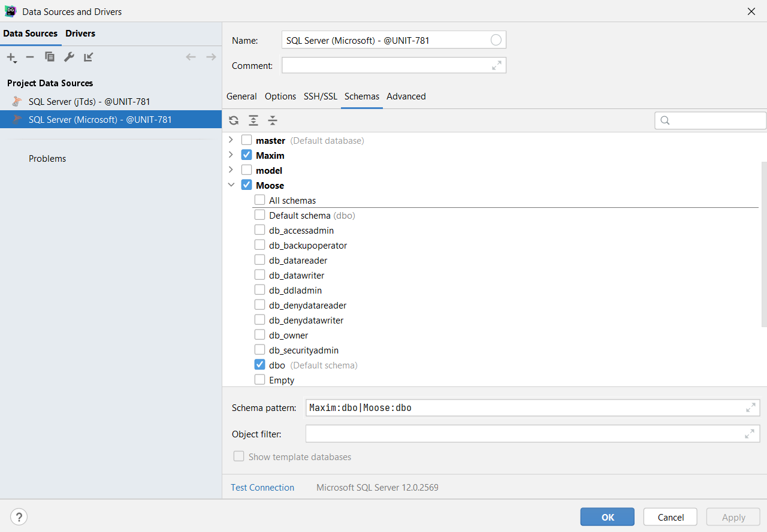Expand the Schema pattern field

[750, 407]
